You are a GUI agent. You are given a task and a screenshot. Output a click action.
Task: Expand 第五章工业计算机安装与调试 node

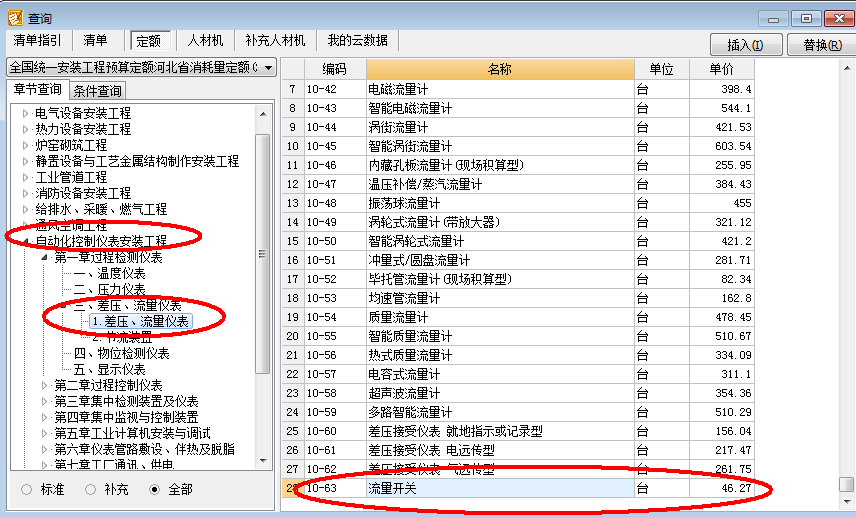45,433
